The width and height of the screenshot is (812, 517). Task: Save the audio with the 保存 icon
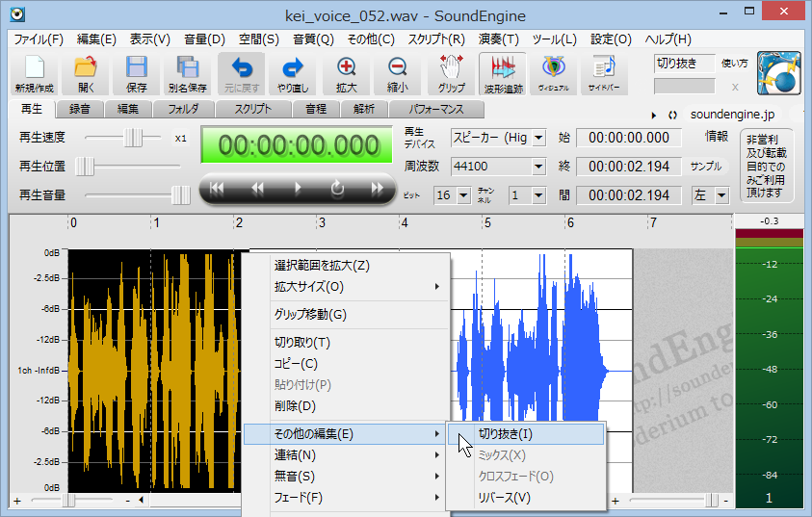coord(137,73)
